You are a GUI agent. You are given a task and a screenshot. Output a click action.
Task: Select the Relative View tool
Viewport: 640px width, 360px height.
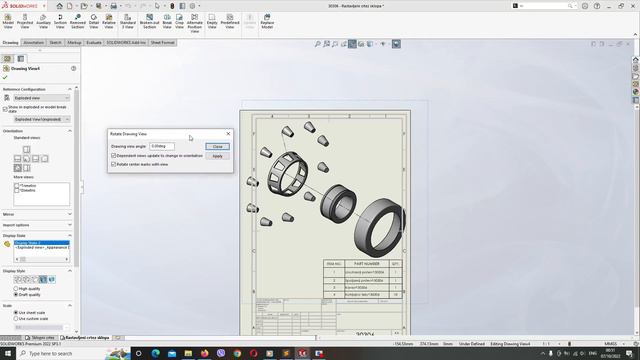(109, 21)
